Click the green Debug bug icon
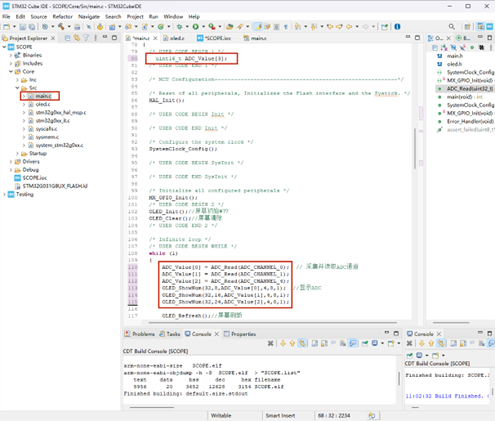The height and width of the screenshot is (421, 495). coord(180,27)
